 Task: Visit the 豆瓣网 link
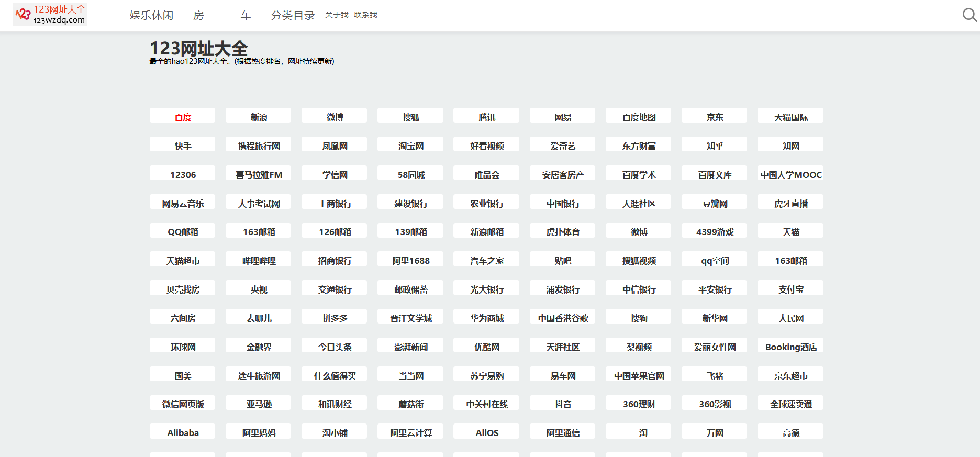715,203
